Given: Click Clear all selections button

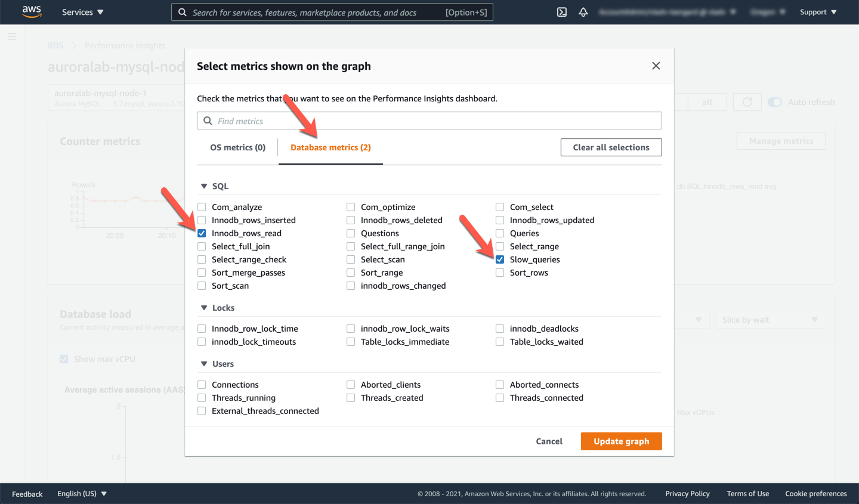Looking at the screenshot, I should point(611,147).
